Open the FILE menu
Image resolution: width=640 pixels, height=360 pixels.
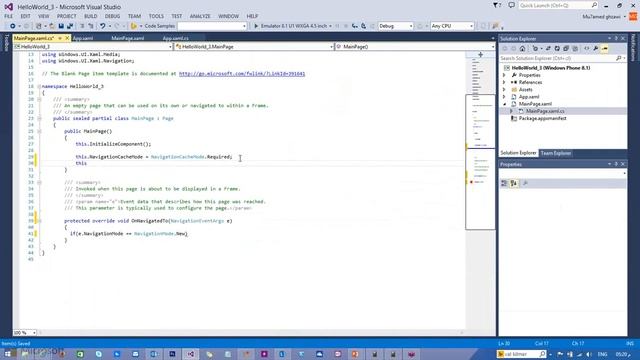(9, 16)
